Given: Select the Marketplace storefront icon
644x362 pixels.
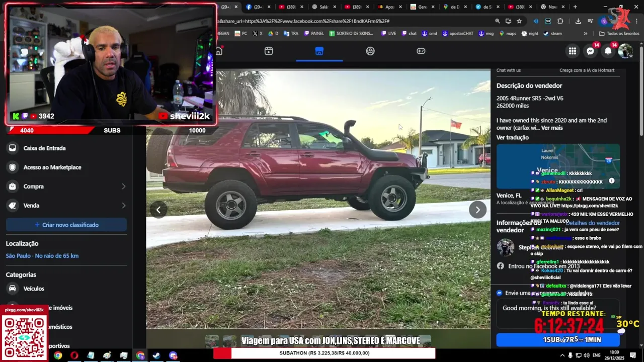Looking at the screenshot, I should click(319, 51).
